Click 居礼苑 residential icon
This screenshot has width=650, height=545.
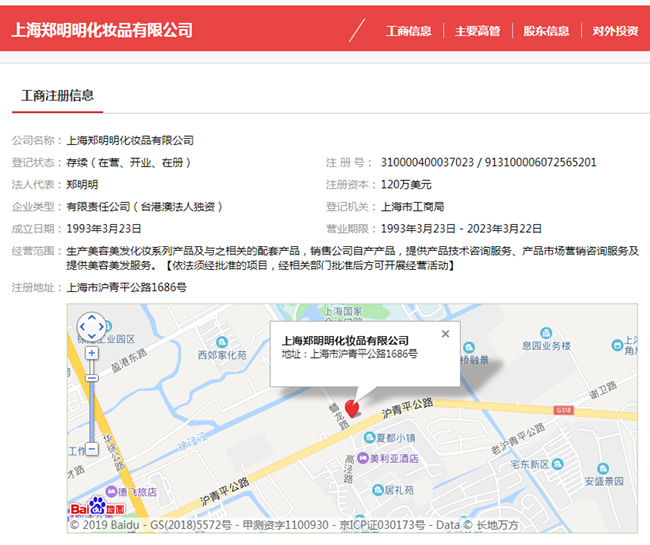coord(378,490)
